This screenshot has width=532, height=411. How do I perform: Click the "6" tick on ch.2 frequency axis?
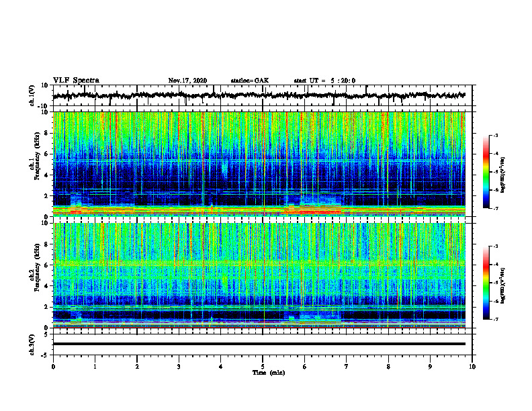47,265
